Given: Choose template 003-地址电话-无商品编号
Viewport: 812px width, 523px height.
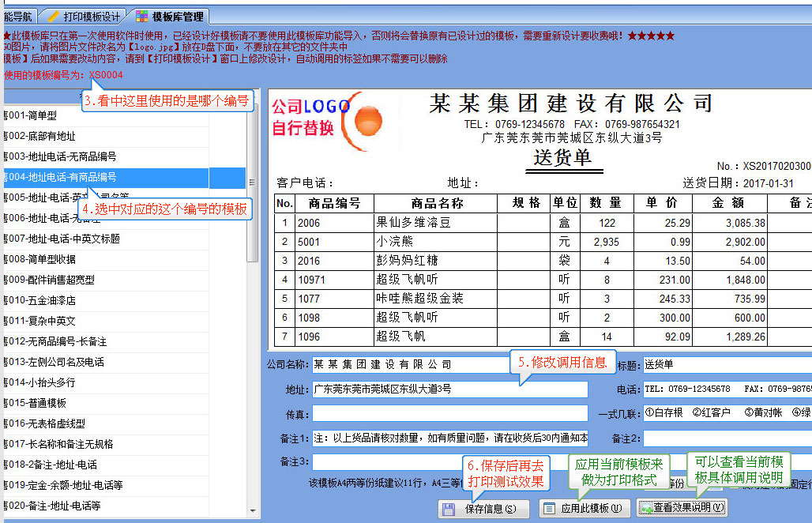Looking at the screenshot, I should (62, 156).
